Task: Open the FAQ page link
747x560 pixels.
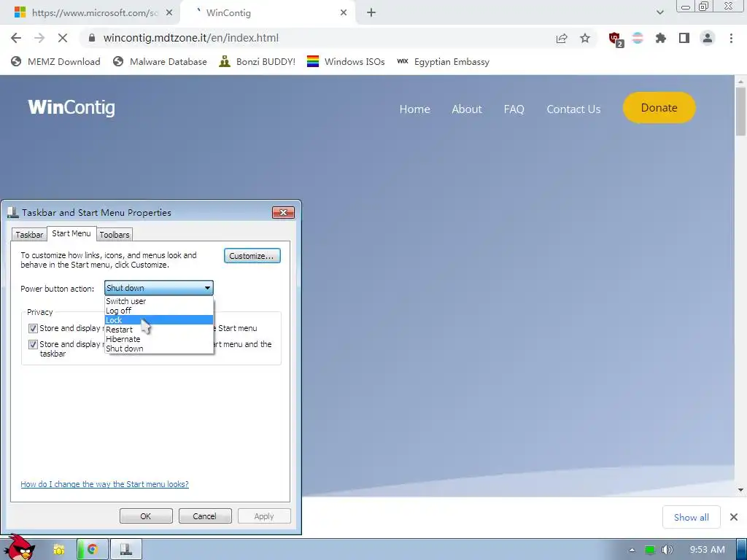Action: (514, 109)
